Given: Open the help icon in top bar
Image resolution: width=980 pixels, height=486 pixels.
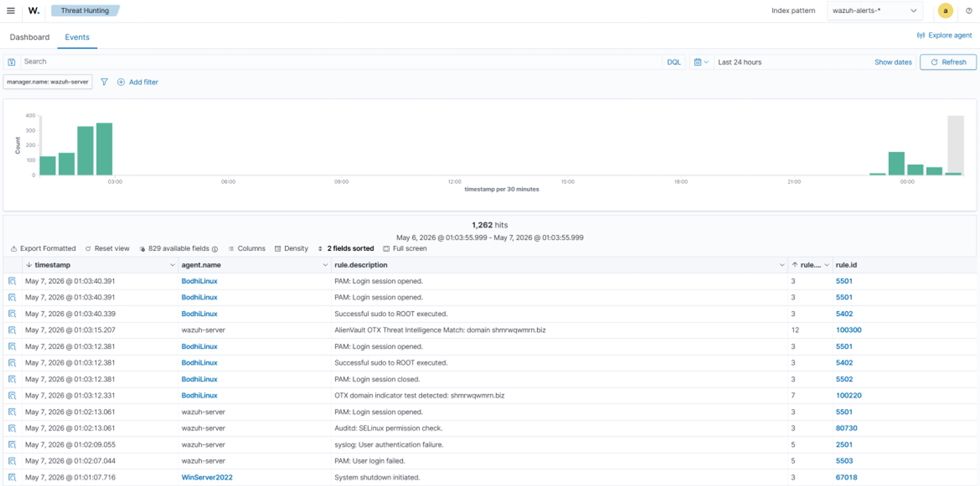Looking at the screenshot, I should [969, 11].
